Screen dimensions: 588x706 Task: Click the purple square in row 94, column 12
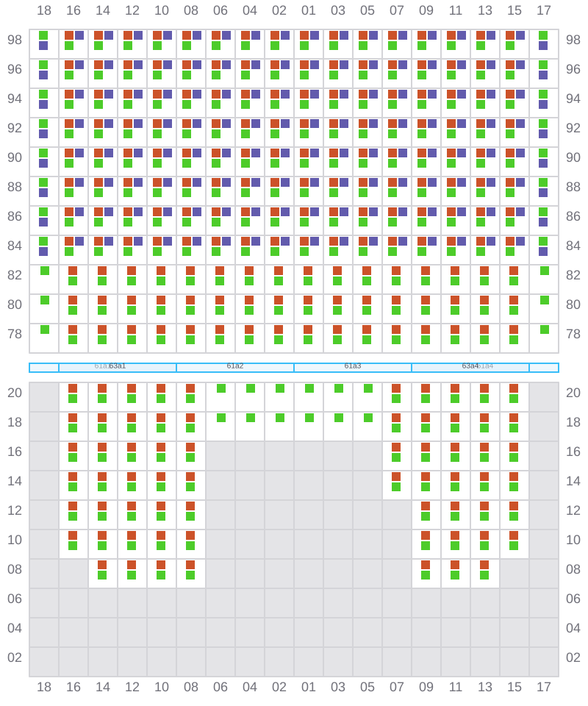pos(138,94)
